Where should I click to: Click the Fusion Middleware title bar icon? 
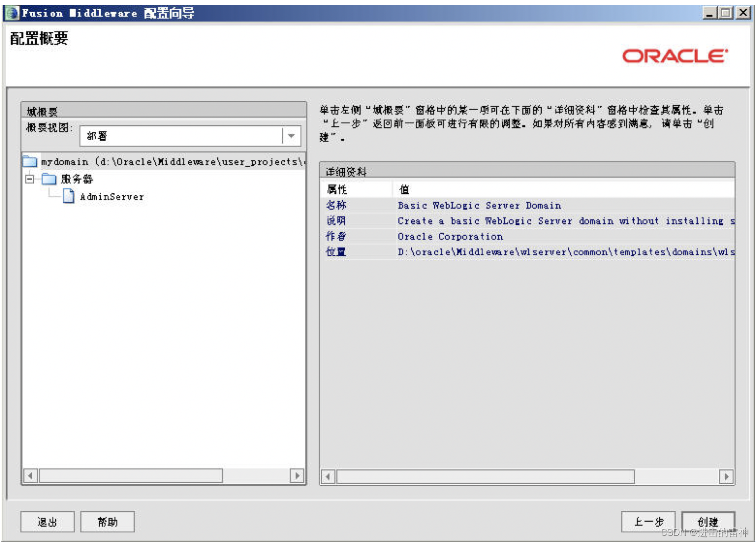coord(12,13)
